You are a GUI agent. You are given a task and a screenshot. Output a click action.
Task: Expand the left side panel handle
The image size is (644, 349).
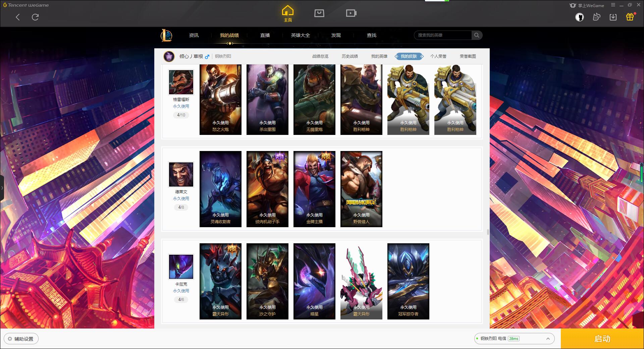[2, 188]
